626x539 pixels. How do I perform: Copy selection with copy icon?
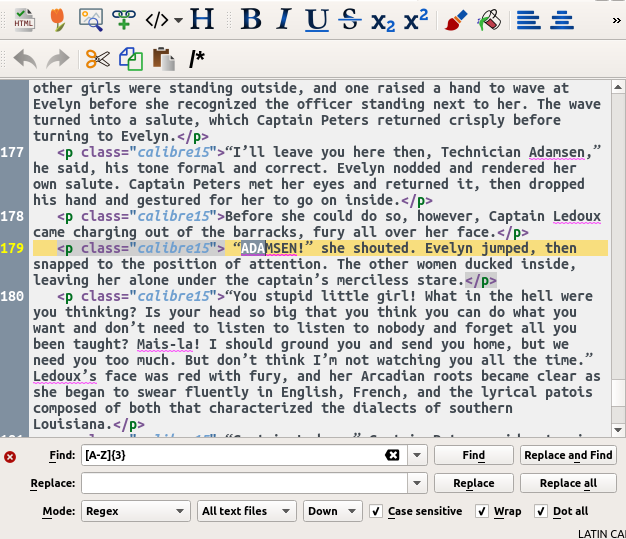[x=131, y=59]
